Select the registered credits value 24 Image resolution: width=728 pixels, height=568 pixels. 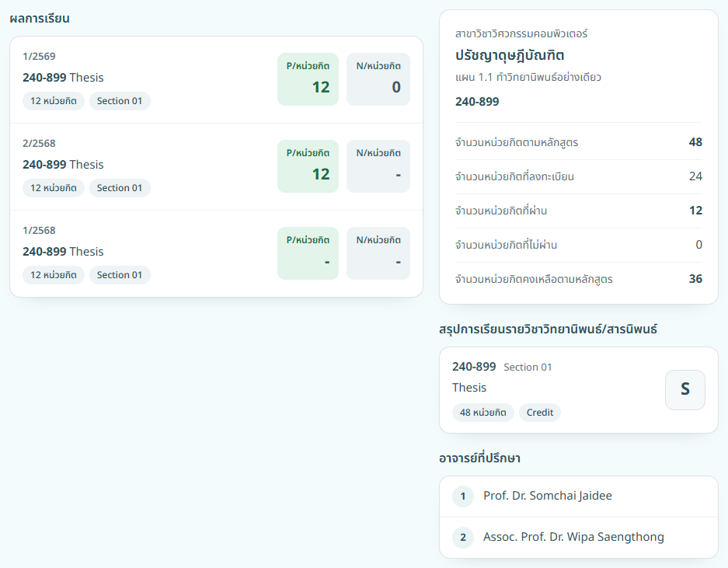click(x=695, y=176)
